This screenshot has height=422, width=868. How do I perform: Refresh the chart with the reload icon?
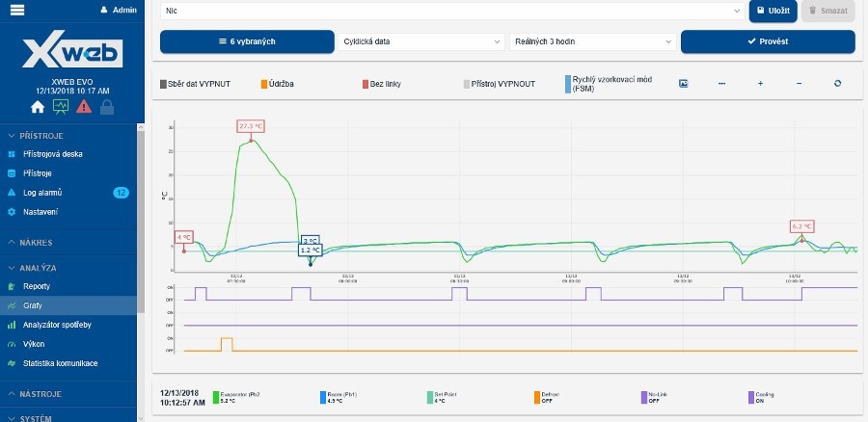point(837,84)
